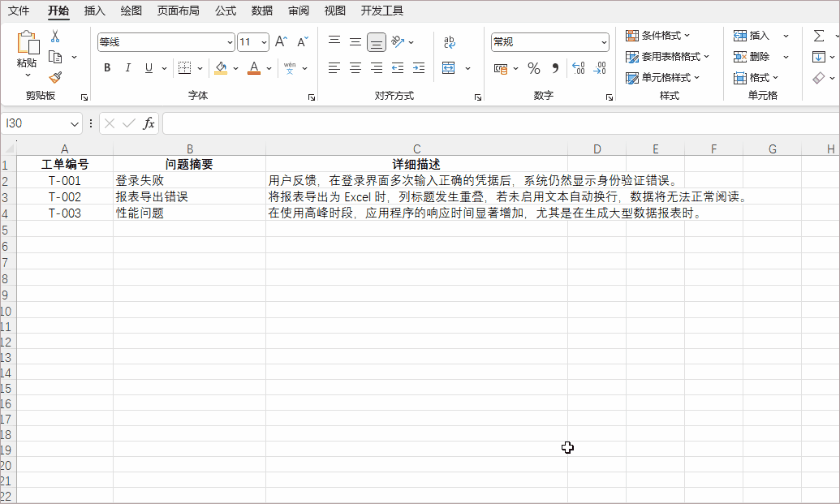
Task: Open the 公式 ribbon tab
Action: (x=225, y=11)
